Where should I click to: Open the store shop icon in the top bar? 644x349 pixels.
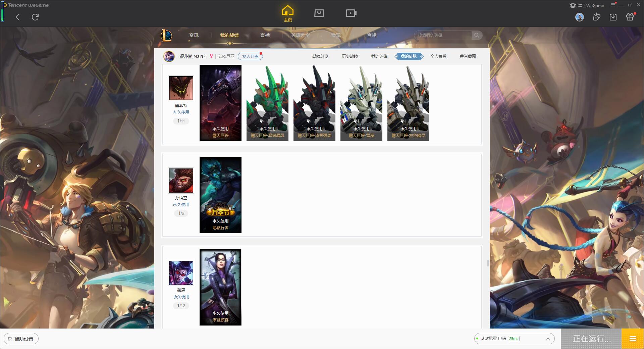click(319, 13)
